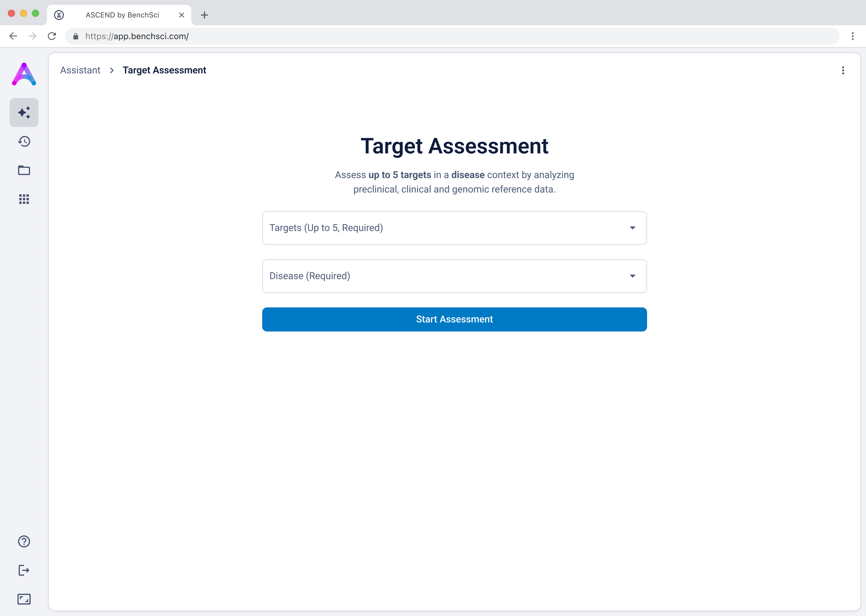Screen dimensions: 866x616
Task: Open a new browser tab with the plus button
Action: click(x=204, y=15)
